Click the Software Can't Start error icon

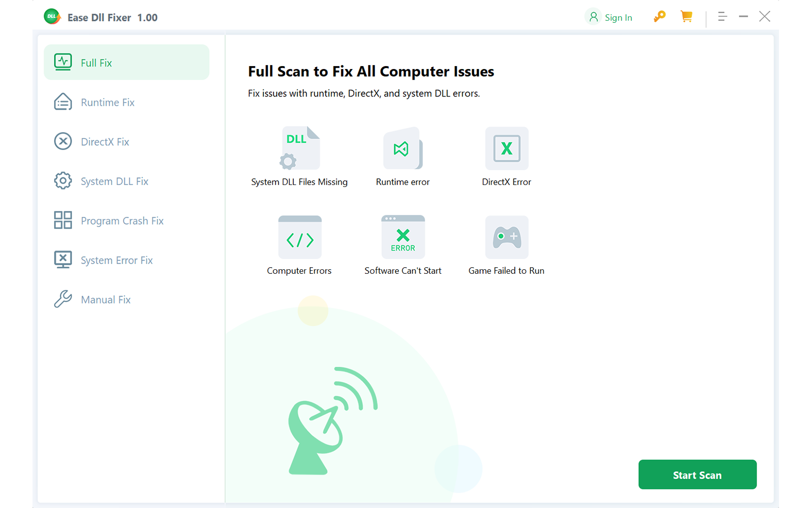coord(403,237)
